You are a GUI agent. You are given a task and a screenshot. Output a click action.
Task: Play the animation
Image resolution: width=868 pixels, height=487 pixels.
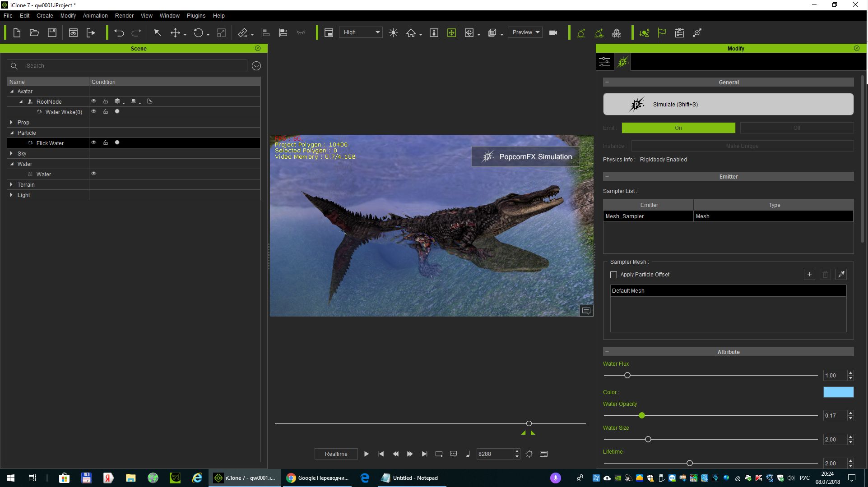[367, 454]
